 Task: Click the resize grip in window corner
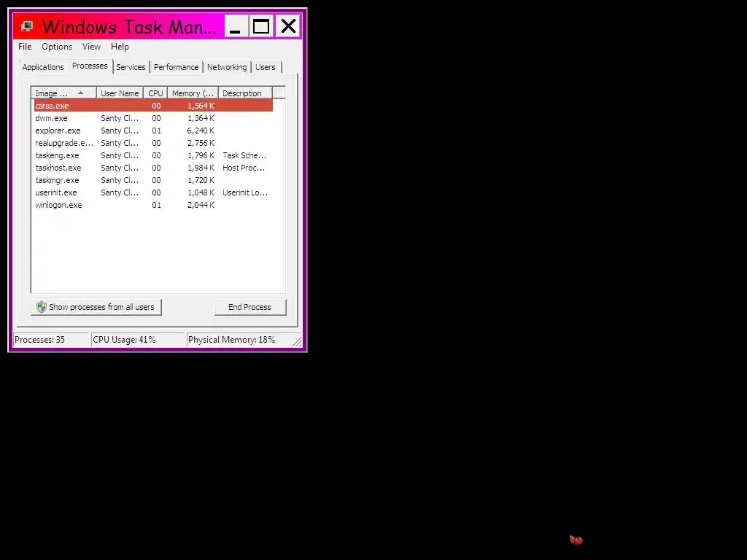tap(296, 341)
